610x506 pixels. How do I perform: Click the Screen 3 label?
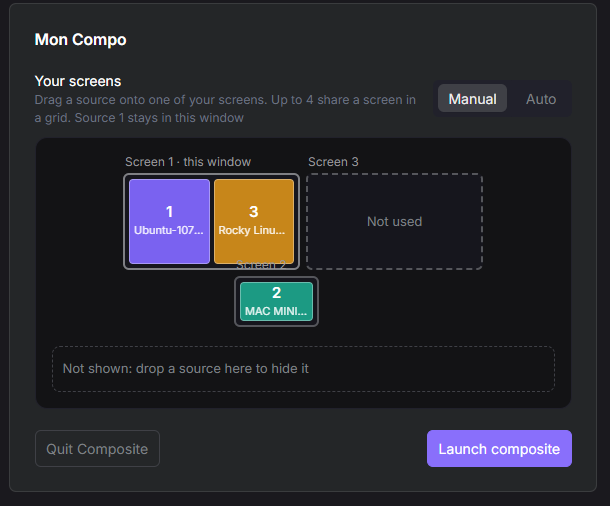click(333, 162)
